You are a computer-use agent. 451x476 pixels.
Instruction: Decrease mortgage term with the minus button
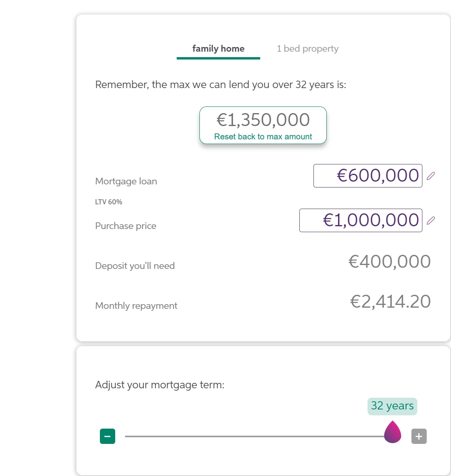point(107,436)
